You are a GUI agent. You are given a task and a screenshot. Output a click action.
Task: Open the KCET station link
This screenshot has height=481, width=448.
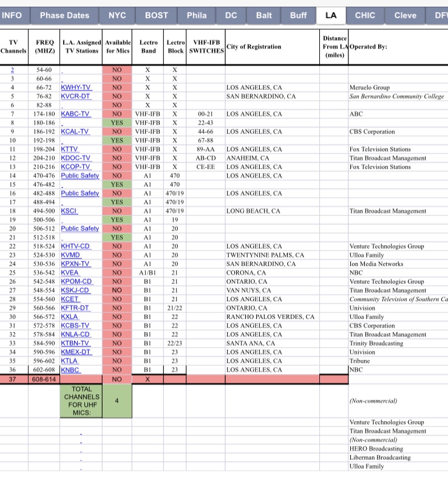[x=70, y=299]
